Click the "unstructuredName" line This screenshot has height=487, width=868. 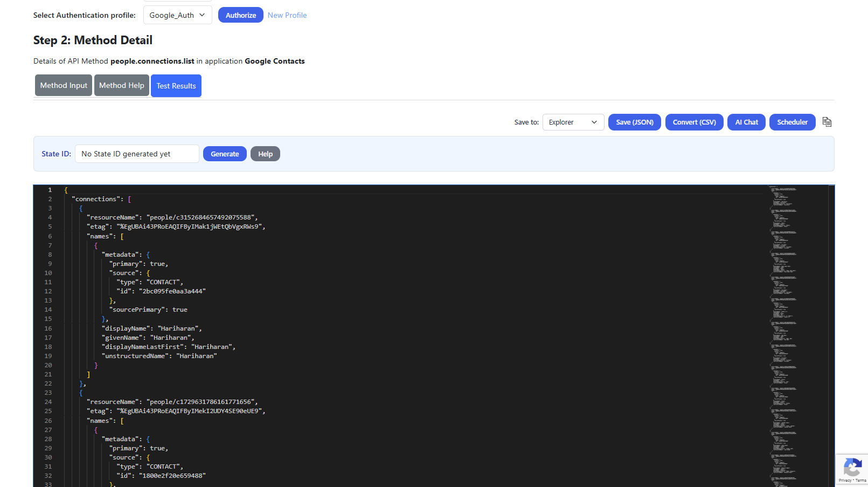159,356
